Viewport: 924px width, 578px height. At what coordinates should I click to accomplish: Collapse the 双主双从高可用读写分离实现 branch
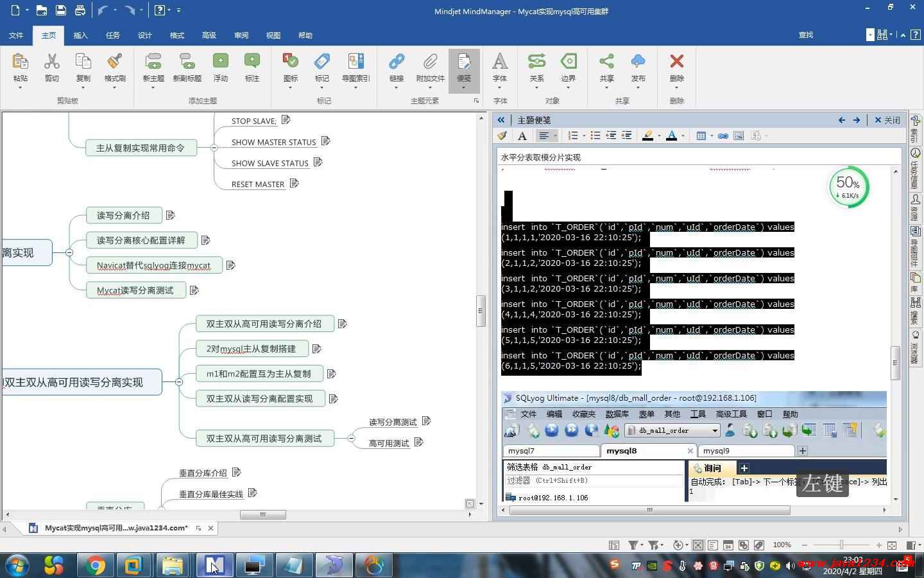(x=179, y=382)
